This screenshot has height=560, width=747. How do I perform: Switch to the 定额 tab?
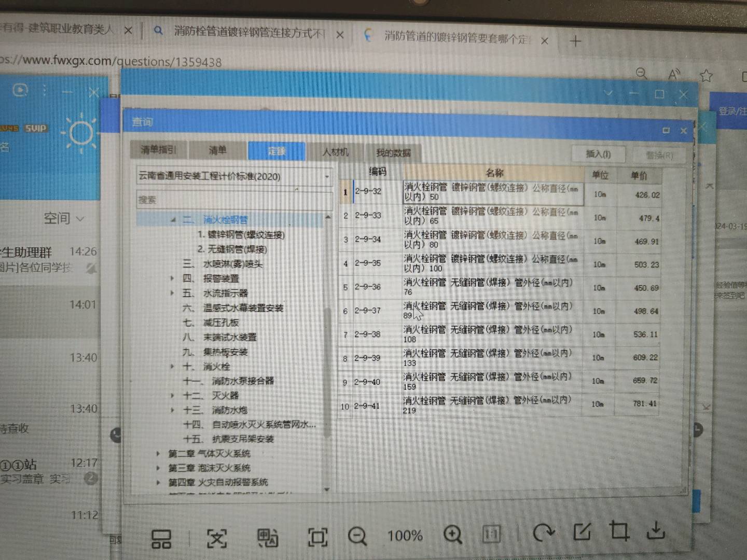[276, 151]
